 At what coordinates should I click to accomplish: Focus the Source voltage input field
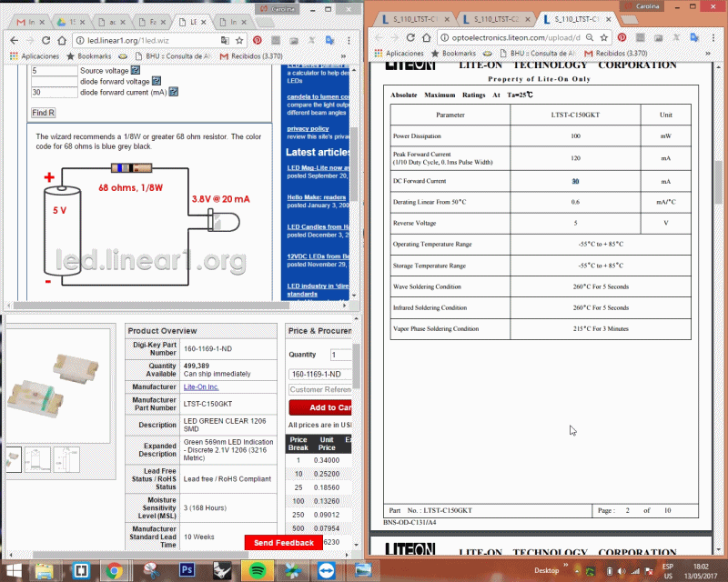click(x=54, y=71)
